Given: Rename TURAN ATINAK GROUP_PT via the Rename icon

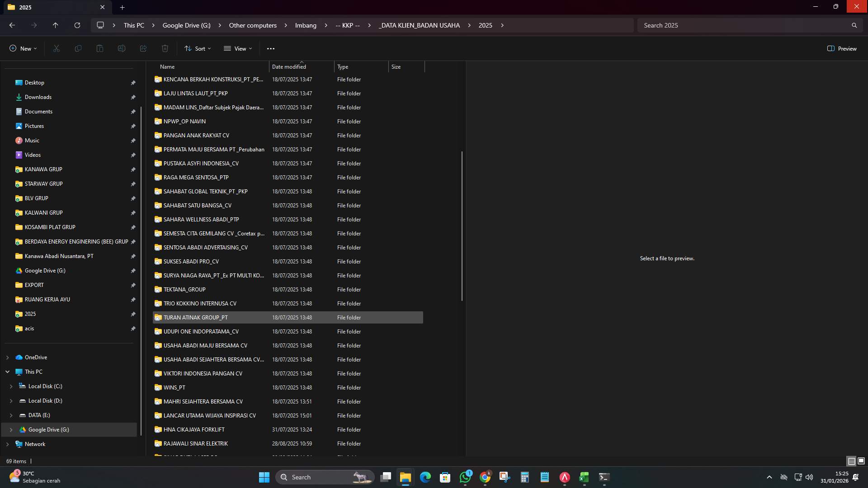Looking at the screenshot, I should [x=121, y=48].
